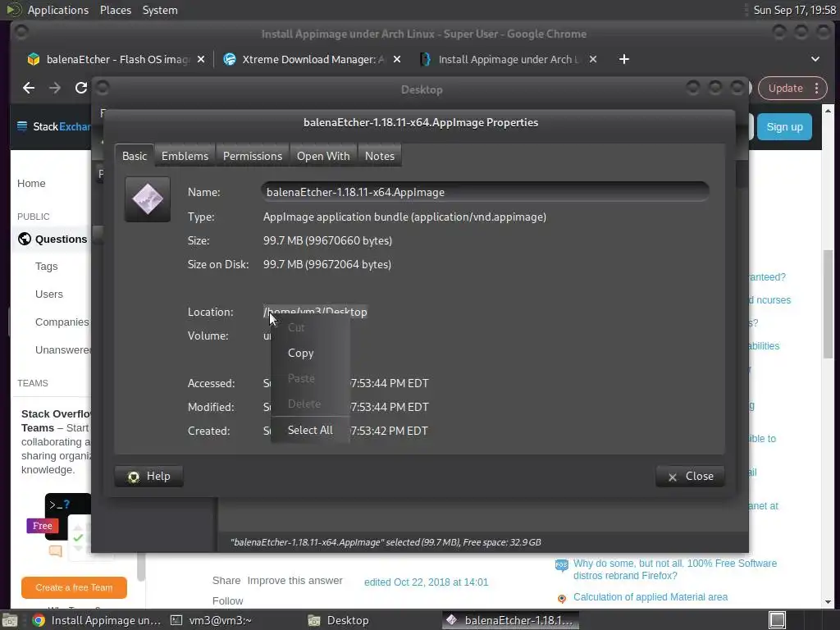840x630 pixels.
Task: Click the Type value AppImage application bundle
Action: pos(404,217)
